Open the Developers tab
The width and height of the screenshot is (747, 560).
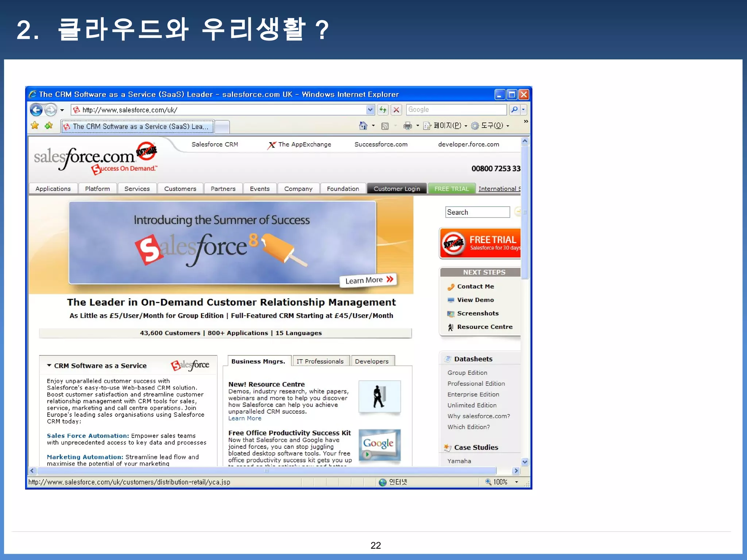[x=371, y=361]
